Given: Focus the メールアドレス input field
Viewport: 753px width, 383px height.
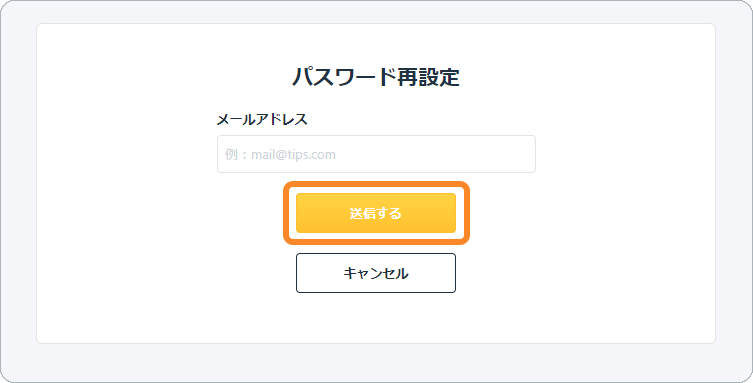Looking at the screenshot, I should [376, 154].
